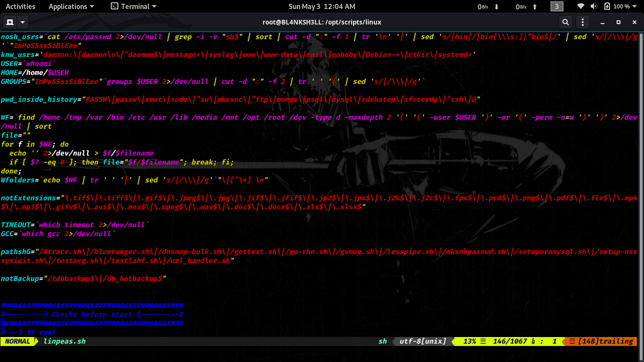Open a new terminal tab
This screenshot has height=362, width=644.
(9, 22)
